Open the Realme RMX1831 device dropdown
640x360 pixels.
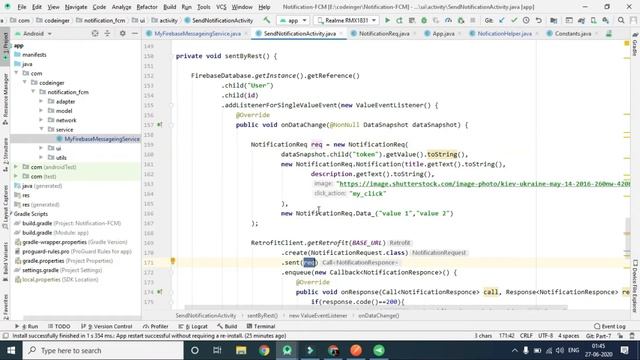(x=347, y=20)
